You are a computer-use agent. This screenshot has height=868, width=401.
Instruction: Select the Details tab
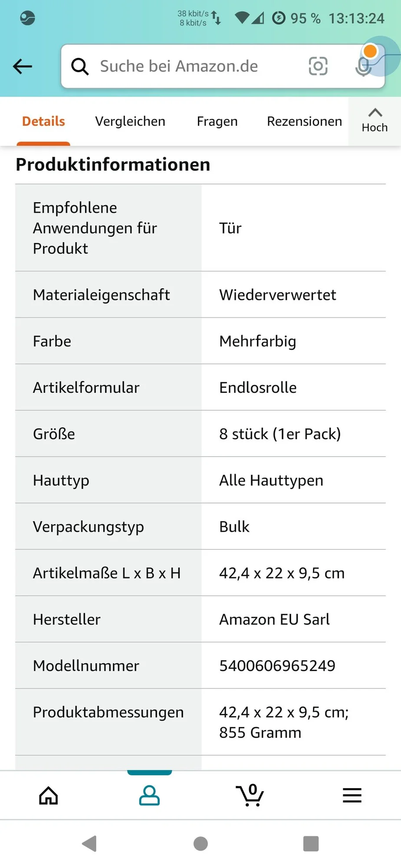(x=43, y=122)
